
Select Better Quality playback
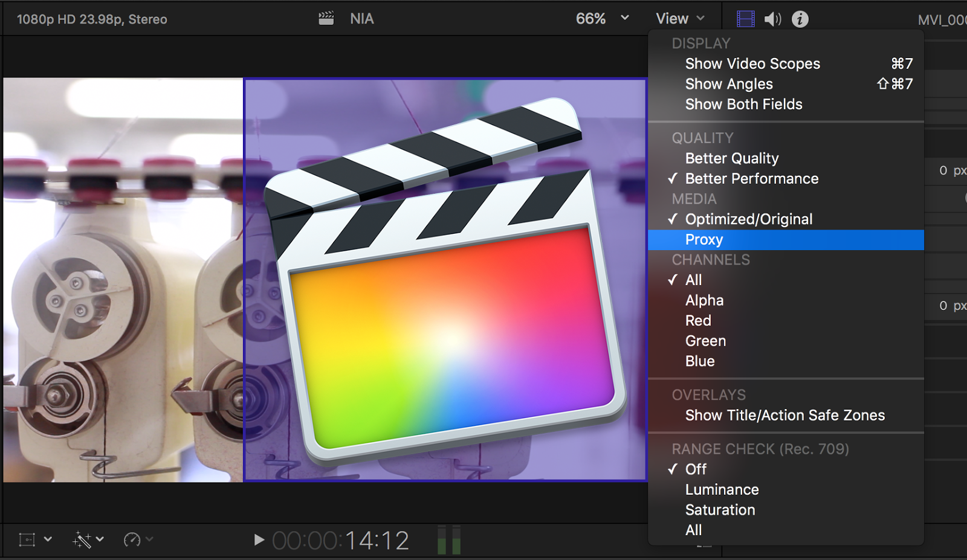(786, 158)
